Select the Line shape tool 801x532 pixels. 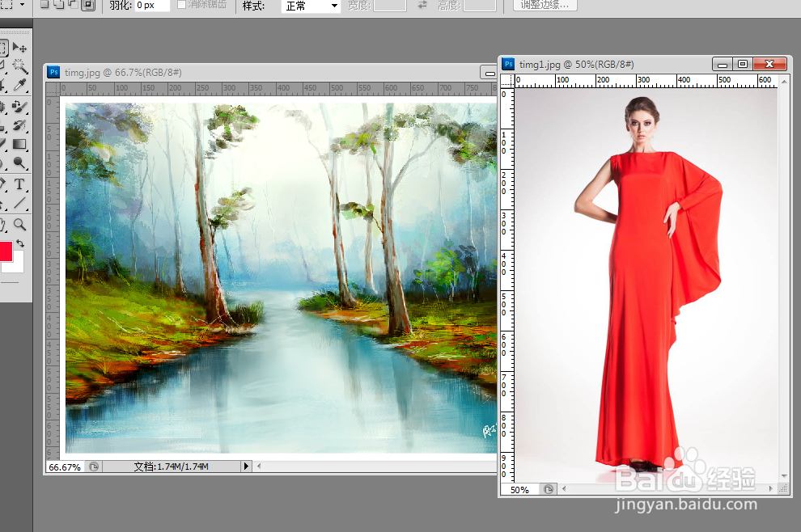pos(19,203)
